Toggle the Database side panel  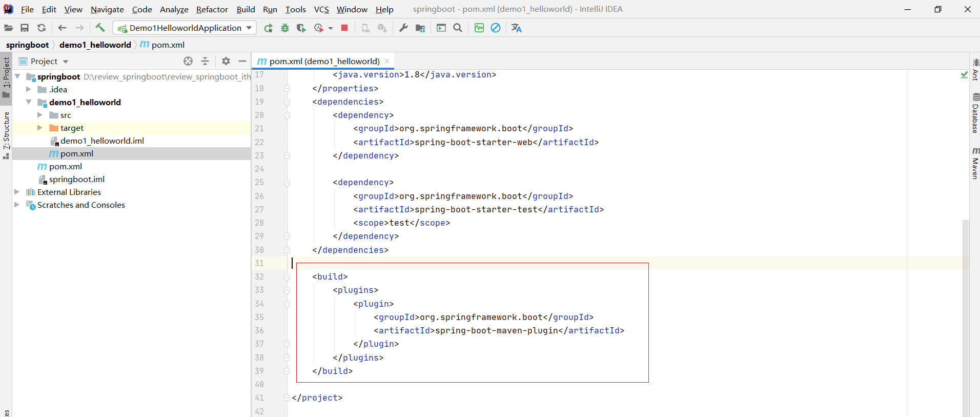coord(975,113)
